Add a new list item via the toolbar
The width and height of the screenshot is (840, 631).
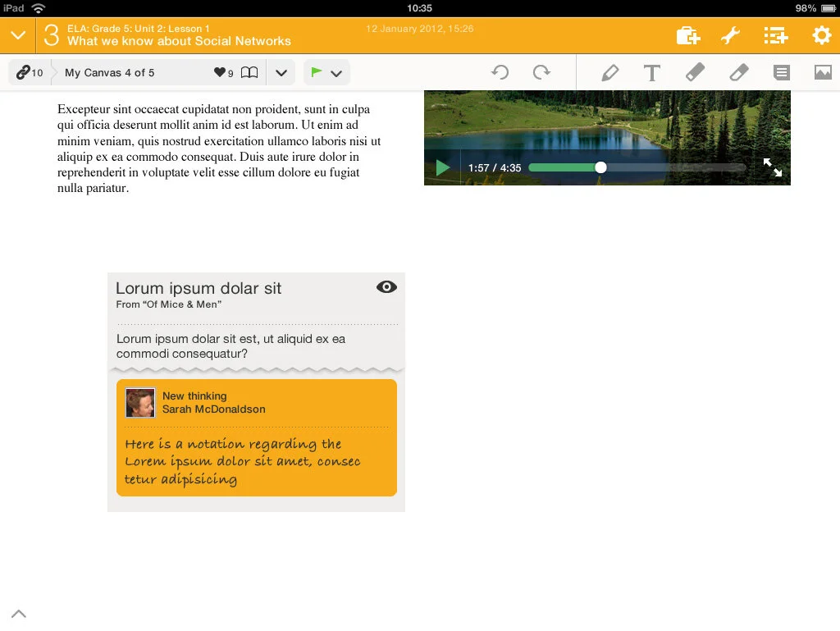(x=775, y=35)
